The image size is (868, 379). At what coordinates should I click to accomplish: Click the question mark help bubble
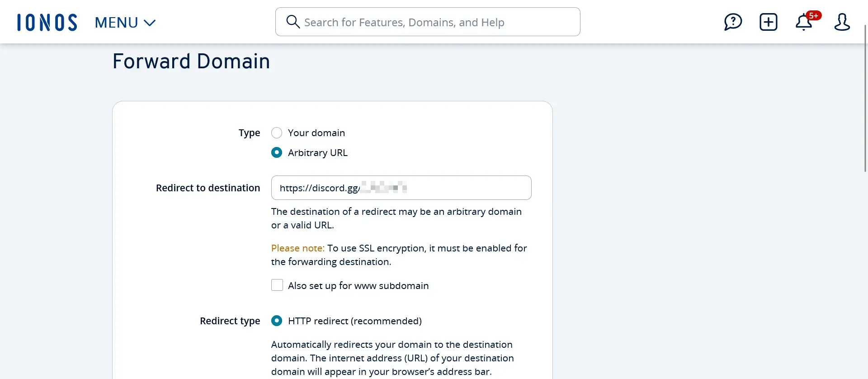point(733,22)
